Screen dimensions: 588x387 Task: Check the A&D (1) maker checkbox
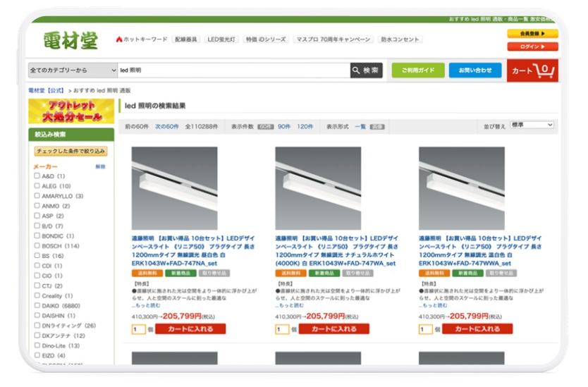pyautogui.click(x=37, y=176)
